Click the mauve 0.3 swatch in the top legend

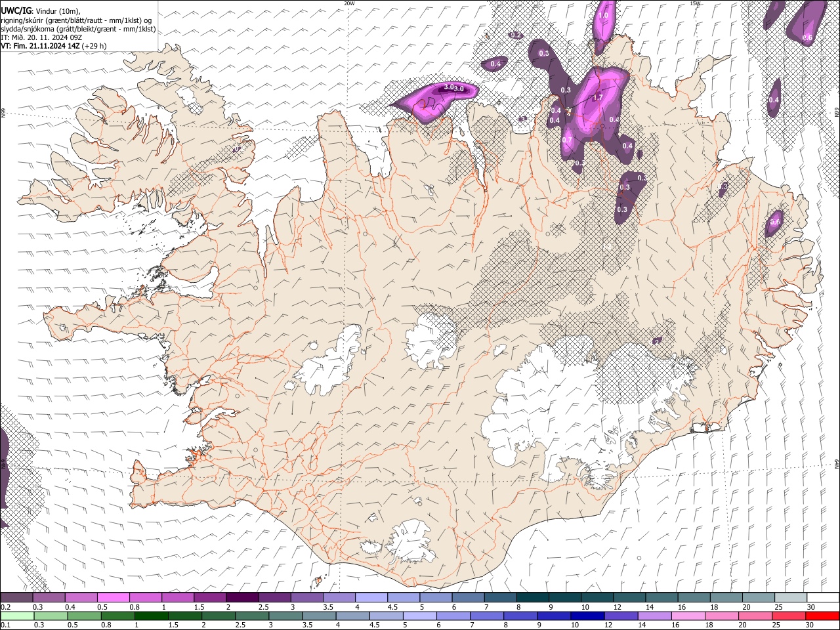49,598
